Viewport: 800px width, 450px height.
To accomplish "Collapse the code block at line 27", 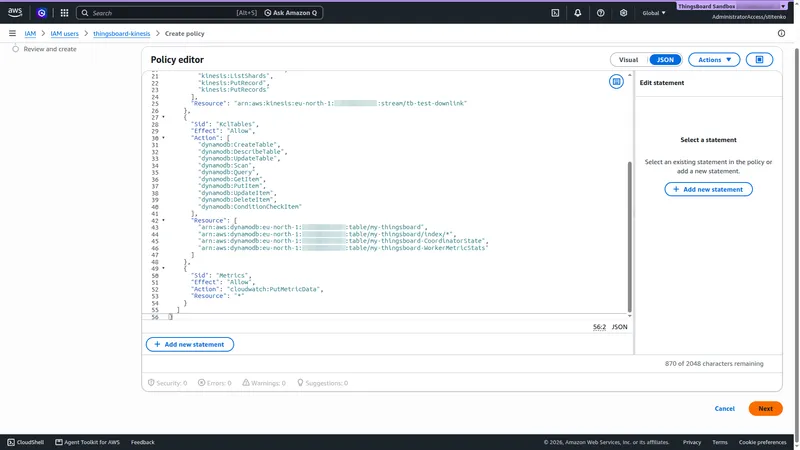I will 163,117.
